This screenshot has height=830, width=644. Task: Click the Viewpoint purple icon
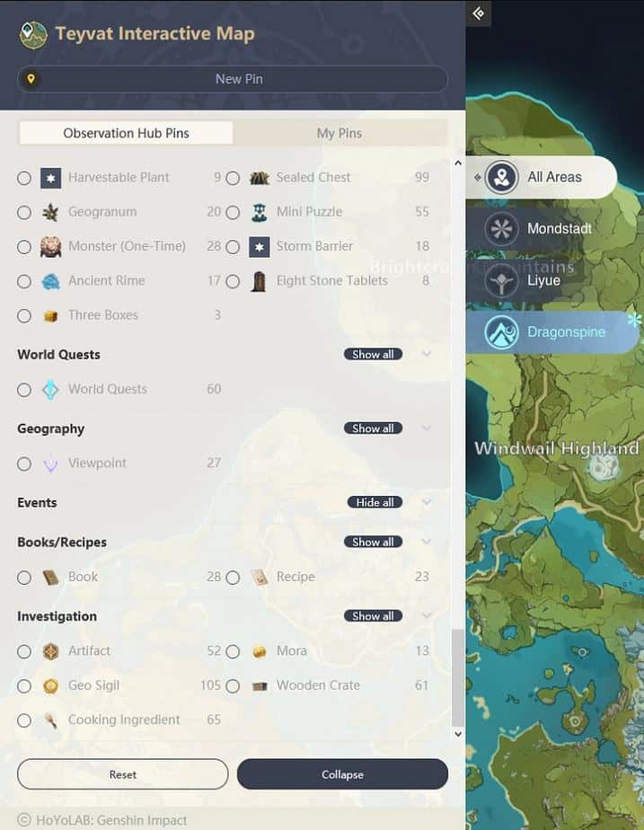tap(51, 464)
